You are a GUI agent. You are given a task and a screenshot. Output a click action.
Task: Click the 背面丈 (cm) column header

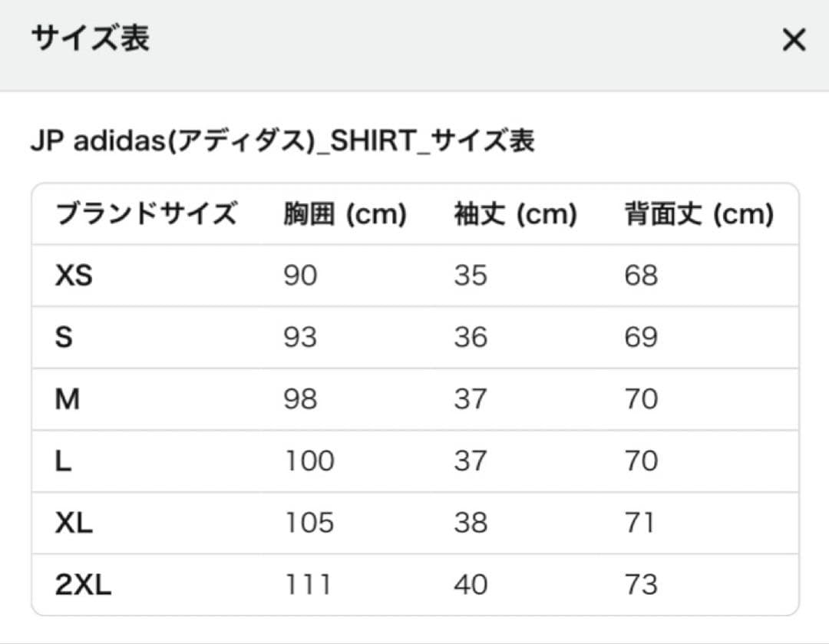[698, 214]
